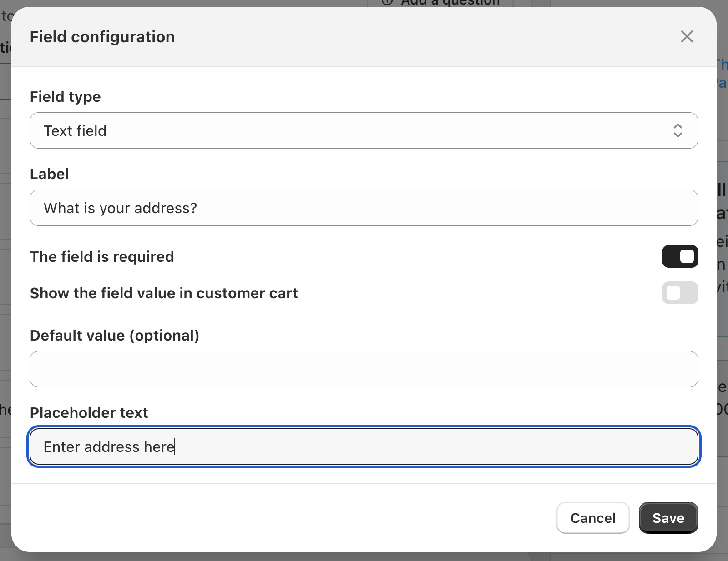Enable show field value in customer cart
The height and width of the screenshot is (561, 728).
pyautogui.click(x=680, y=293)
